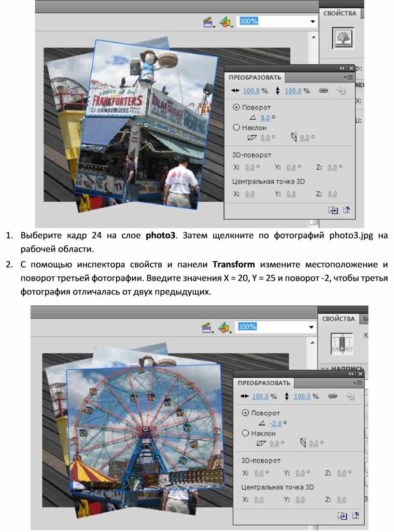Close the Преобразовать panel showing 8.0° rotation
Image resolution: width=394 pixels, height=532 pixels.
point(351,68)
